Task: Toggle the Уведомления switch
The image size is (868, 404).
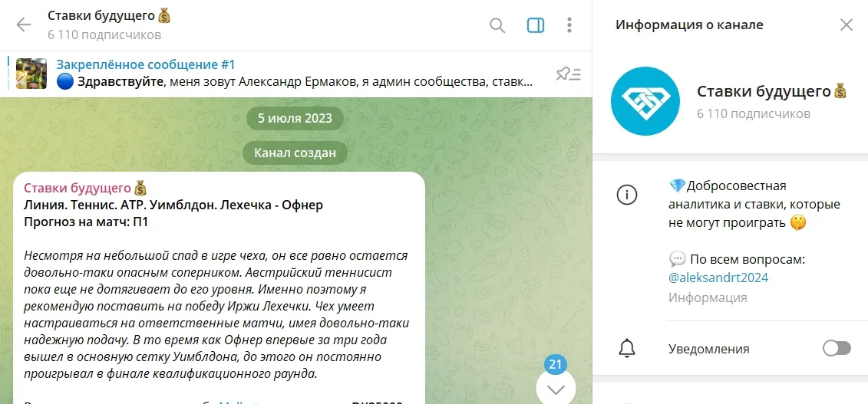Action: (x=837, y=348)
